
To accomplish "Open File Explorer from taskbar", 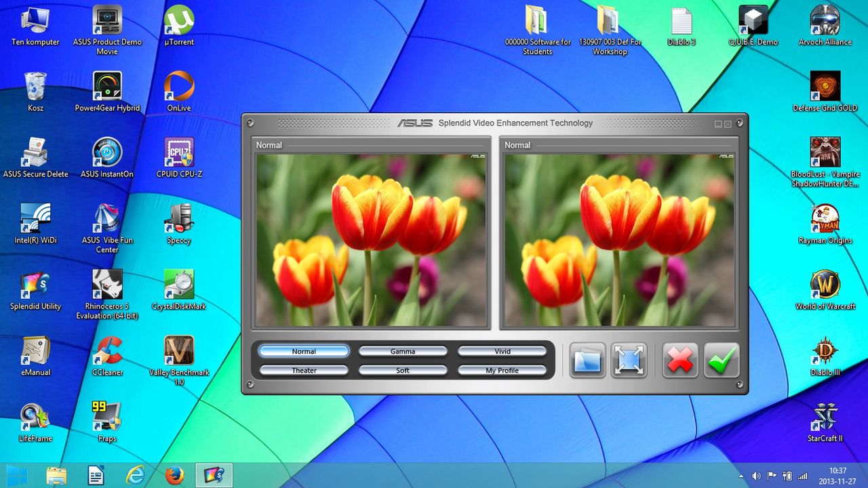I will (x=57, y=475).
